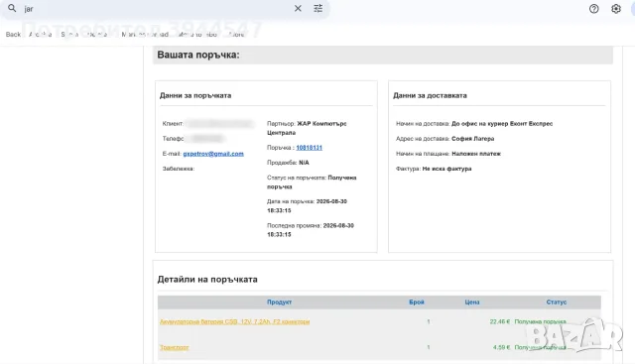Open the CSB 12V 7.2Ah battery product link

click(x=234, y=321)
